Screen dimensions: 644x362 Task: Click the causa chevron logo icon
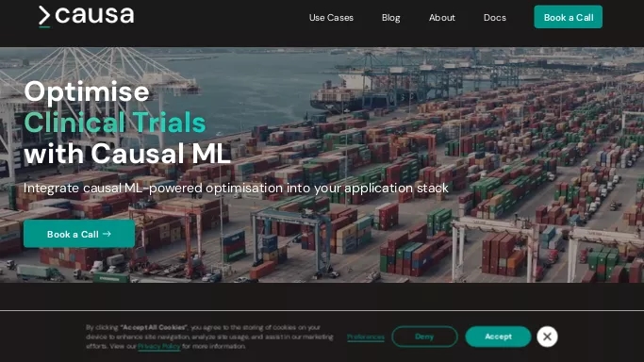pyautogui.click(x=44, y=17)
